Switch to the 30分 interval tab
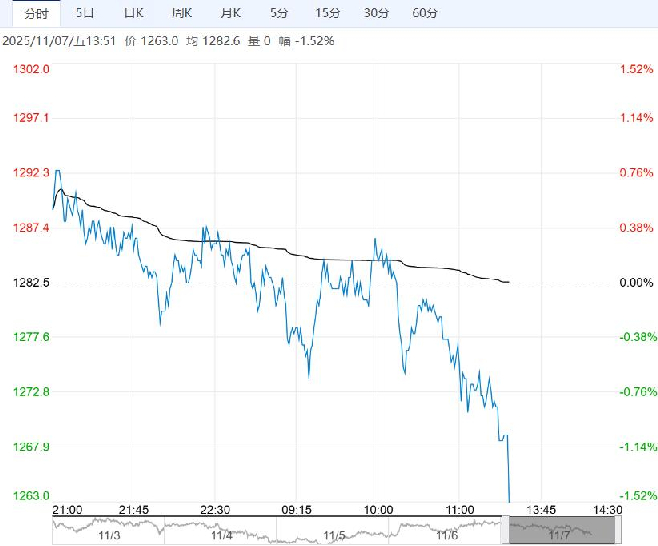This screenshot has height=546, width=658. [x=376, y=13]
